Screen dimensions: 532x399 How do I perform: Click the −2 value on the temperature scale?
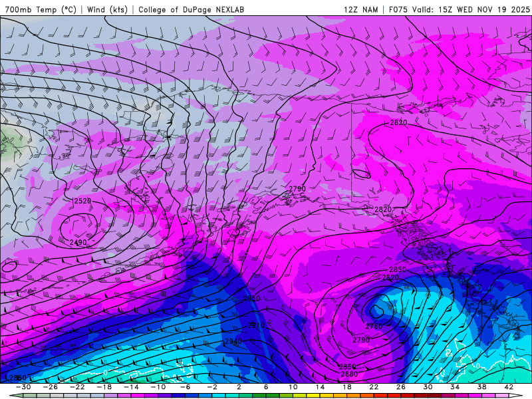[x=211, y=387]
